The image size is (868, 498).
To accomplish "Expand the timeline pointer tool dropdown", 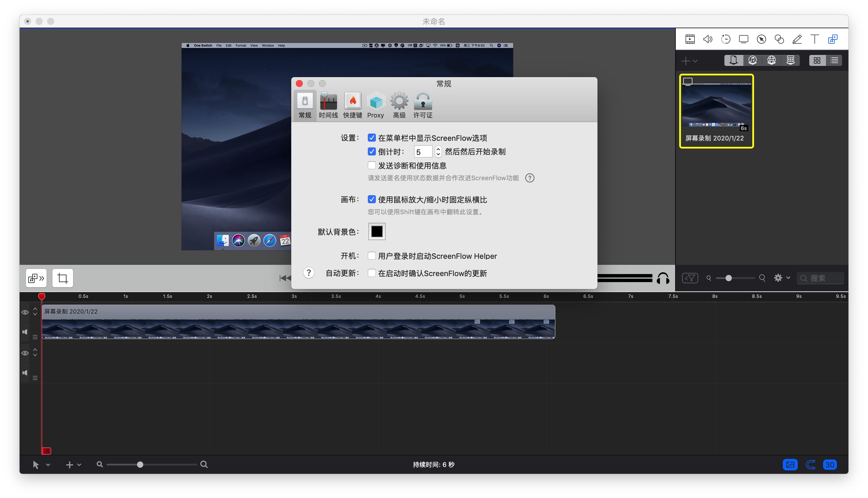I will [48, 465].
